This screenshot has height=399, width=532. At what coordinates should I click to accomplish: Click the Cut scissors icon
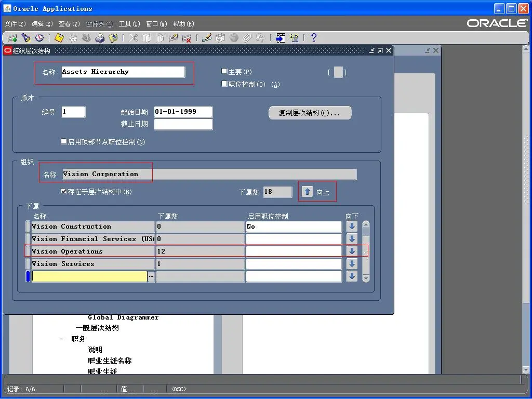point(133,38)
